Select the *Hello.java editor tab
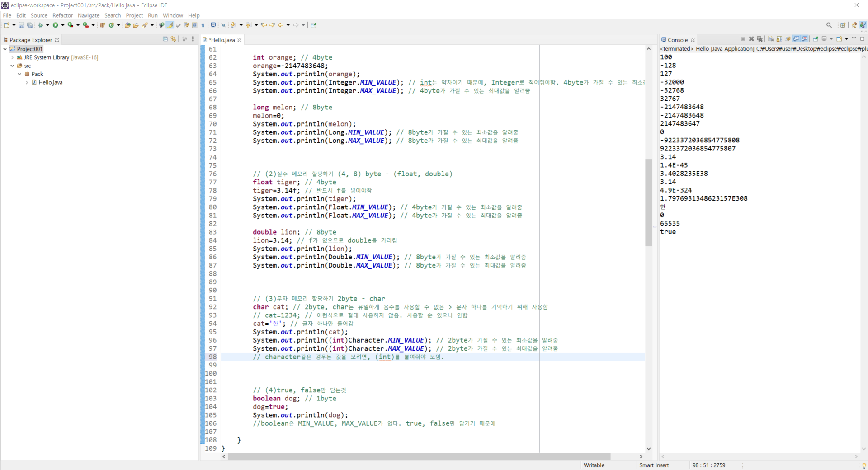 [222, 40]
